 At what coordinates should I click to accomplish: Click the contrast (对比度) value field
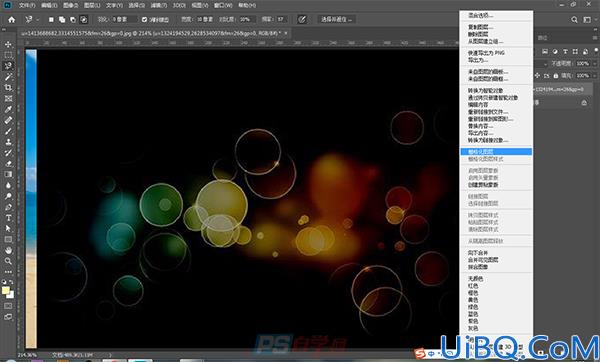(x=247, y=19)
